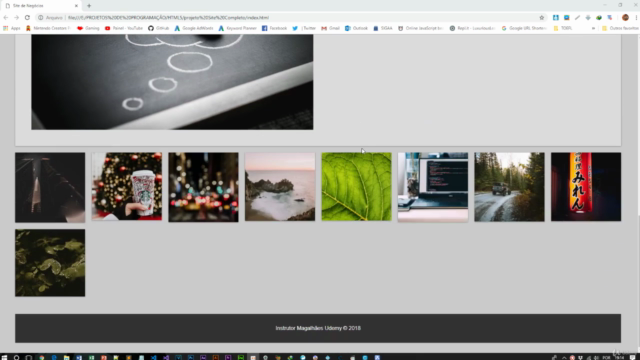This screenshot has width=640, height=360.
Task: Open the Painel - YouTube bookmark
Action: point(124,28)
